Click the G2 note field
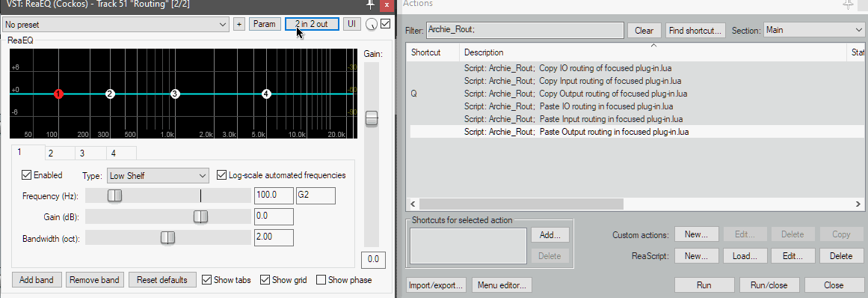This screenshot has width=868, height=298. pyautogui.click(x=316, y=195)
